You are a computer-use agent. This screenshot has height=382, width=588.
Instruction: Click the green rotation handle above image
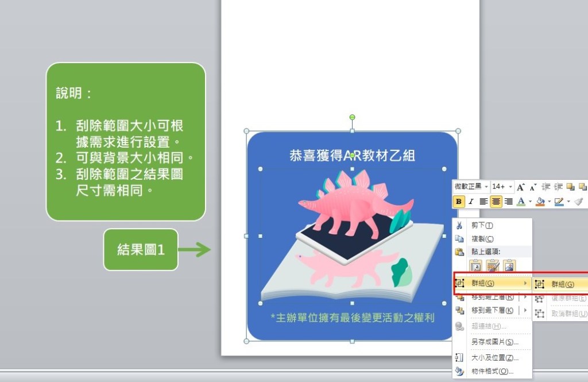click(352, 117)
